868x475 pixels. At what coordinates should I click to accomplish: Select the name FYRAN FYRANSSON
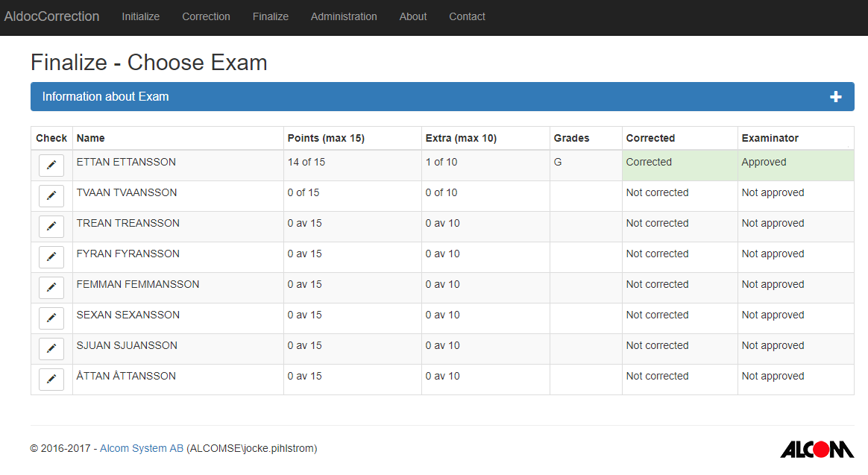[x=128, y=254]
